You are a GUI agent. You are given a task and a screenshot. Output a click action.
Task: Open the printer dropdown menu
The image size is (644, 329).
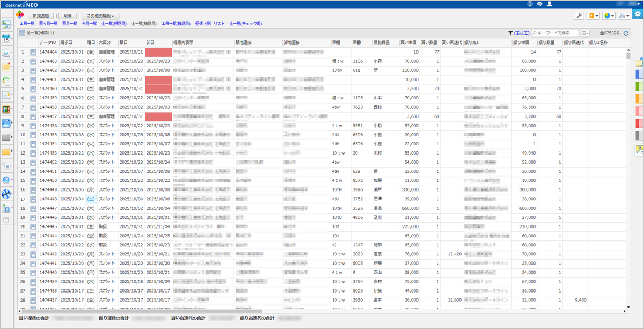click(624, 16)
